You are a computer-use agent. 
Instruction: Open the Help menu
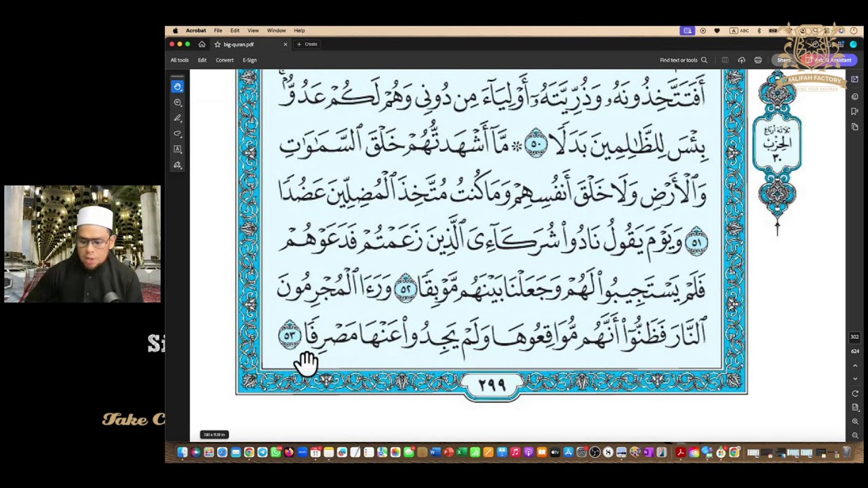point(299,30)
